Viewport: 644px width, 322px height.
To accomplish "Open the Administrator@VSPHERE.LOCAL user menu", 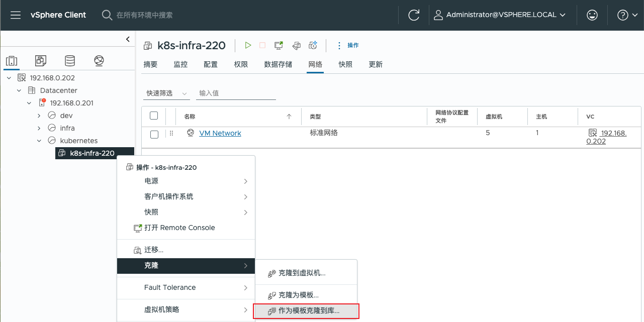I will coord(500,15).
